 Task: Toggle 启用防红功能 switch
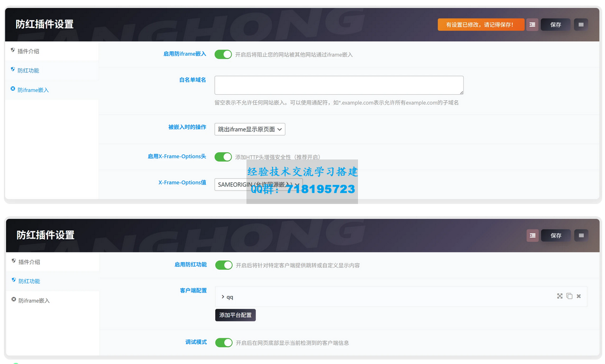[224, 265]
